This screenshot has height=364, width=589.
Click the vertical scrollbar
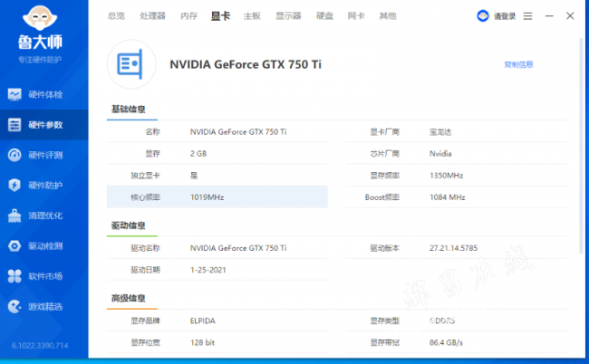[582, 147]
